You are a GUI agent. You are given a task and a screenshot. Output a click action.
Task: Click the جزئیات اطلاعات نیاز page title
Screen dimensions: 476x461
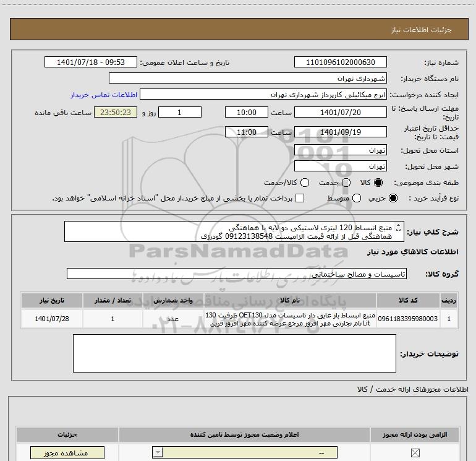pos(422,30)
